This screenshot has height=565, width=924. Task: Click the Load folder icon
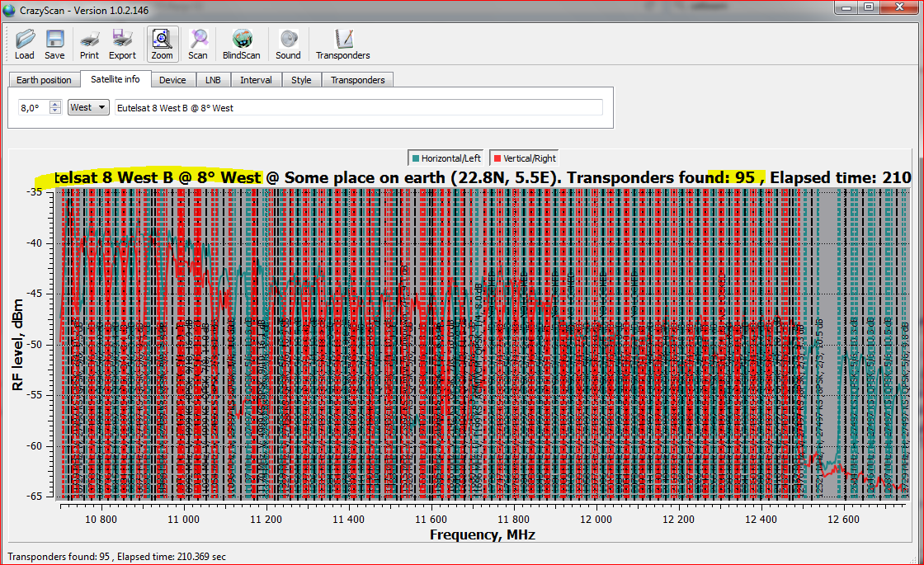[x=25, y=44]
